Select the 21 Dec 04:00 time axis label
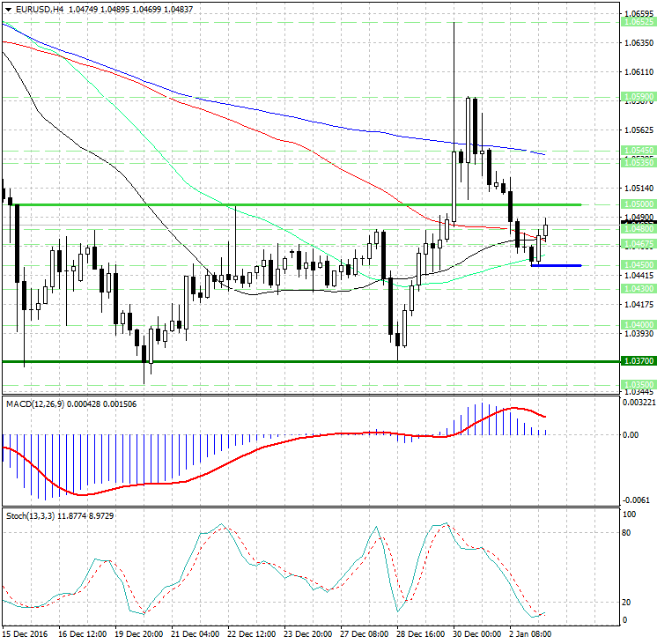657x644 pixels. 195,634
